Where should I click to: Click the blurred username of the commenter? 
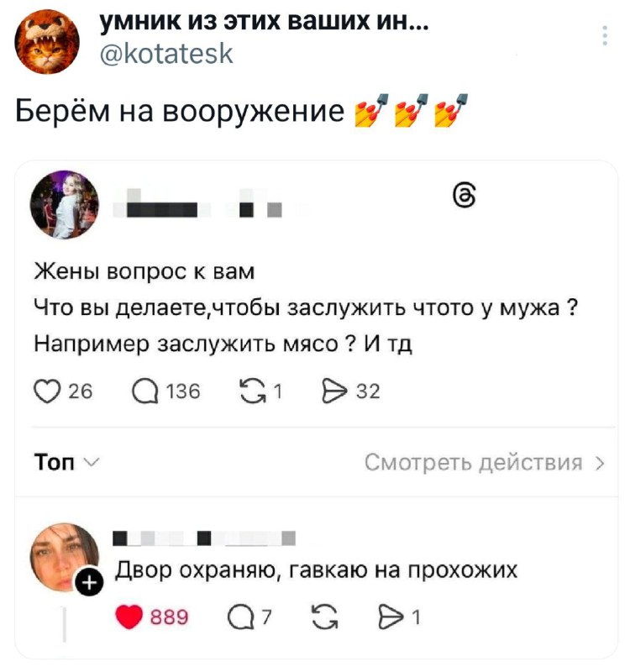tap(204, 538)
